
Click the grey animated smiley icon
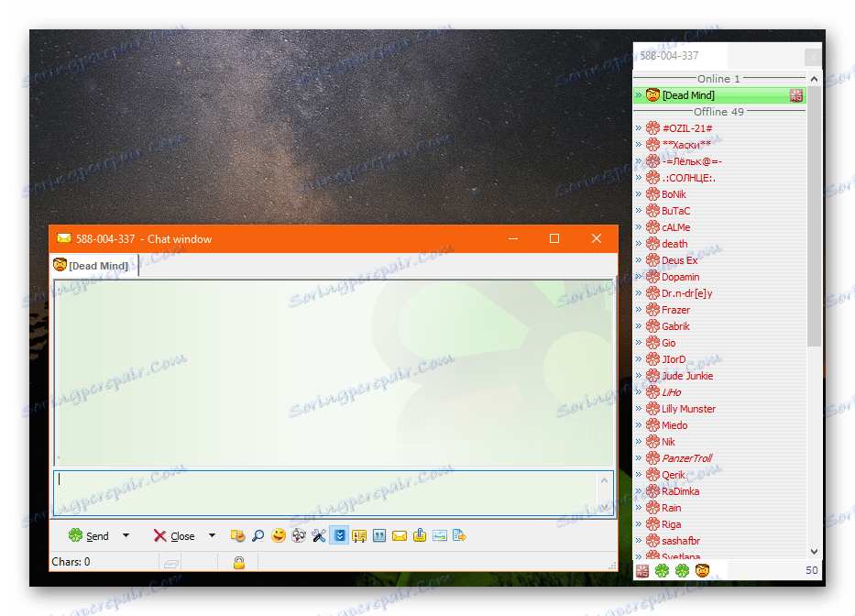coord(299,536)
